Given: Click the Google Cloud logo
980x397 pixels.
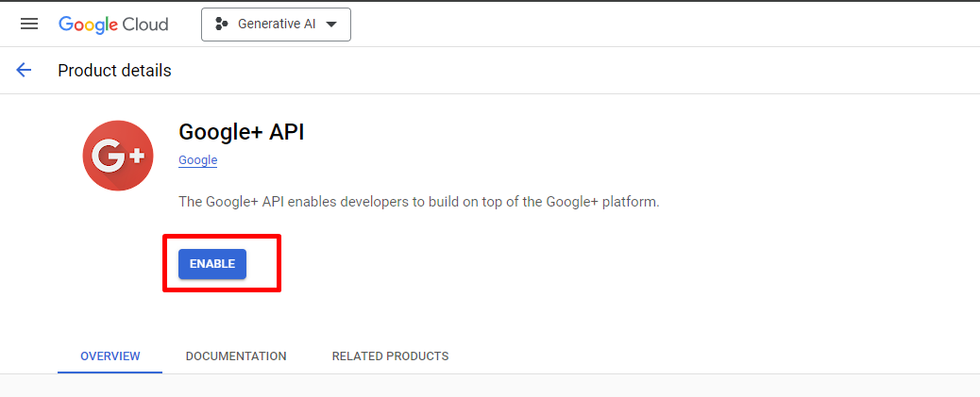Looking at the screenshot, I should 113,25.
